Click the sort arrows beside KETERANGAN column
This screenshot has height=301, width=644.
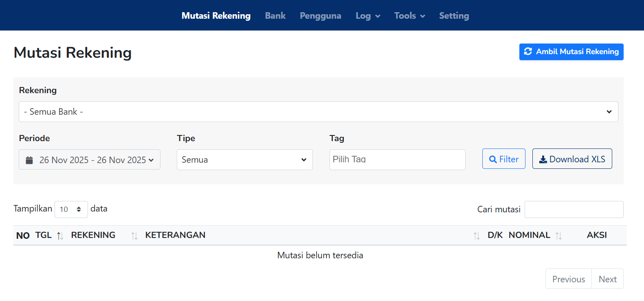coord(476,236)
